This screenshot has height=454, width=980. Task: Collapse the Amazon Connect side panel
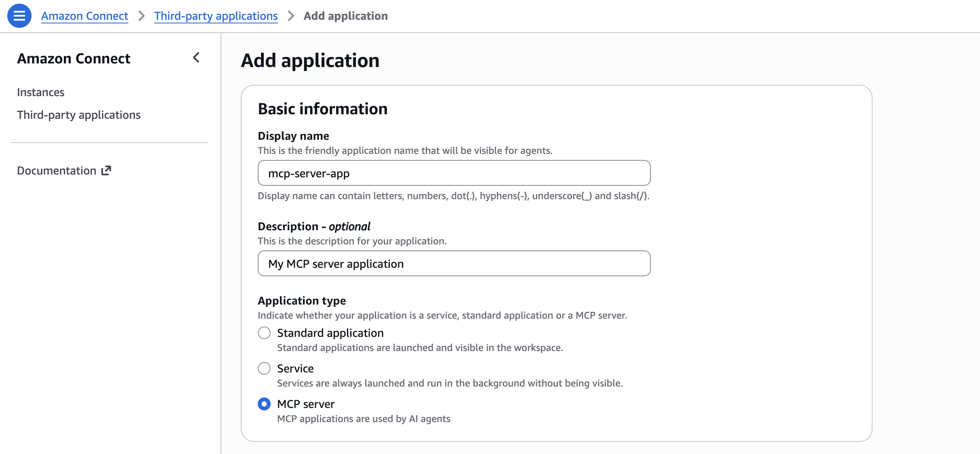(197, 58)
